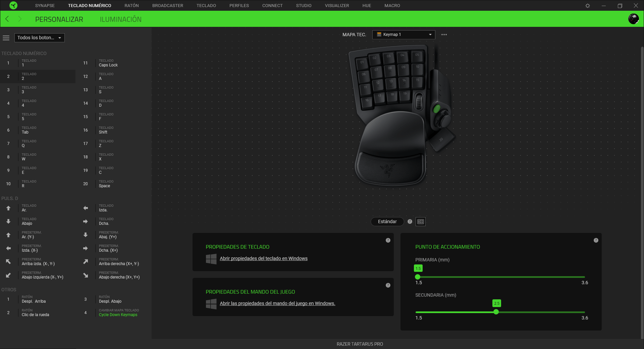This screenshot has width=644, height=349.
Task: Select button 2 mapping row
Action: (38, 77)
